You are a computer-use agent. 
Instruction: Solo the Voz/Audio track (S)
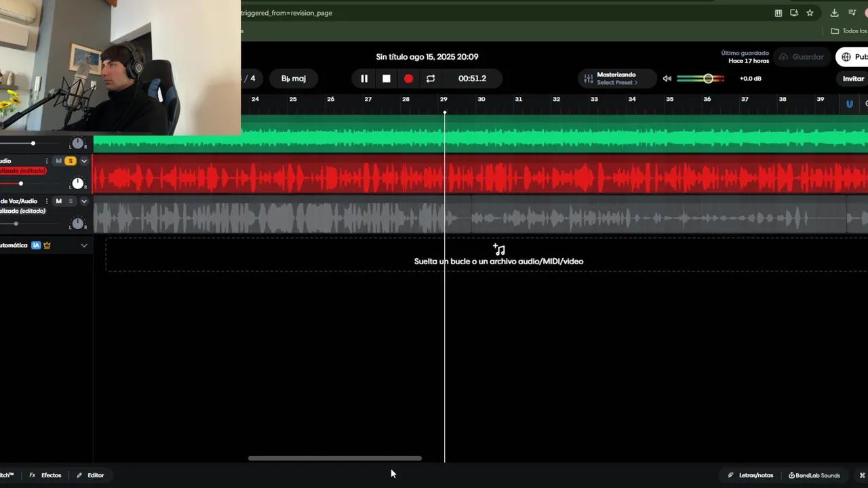[70, 201]
